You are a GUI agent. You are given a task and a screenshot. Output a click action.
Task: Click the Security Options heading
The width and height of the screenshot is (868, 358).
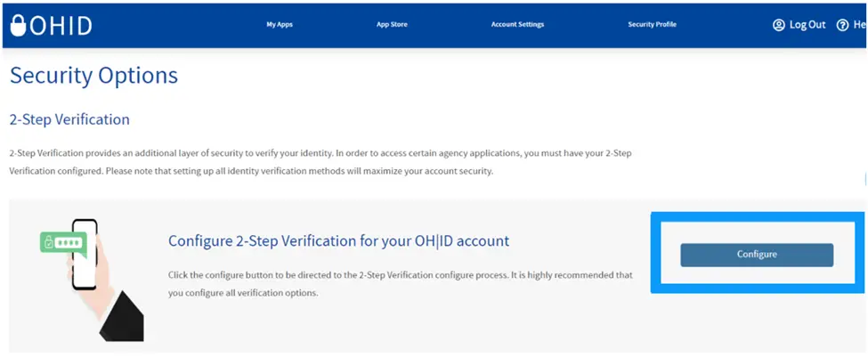[x=94, y=76]
